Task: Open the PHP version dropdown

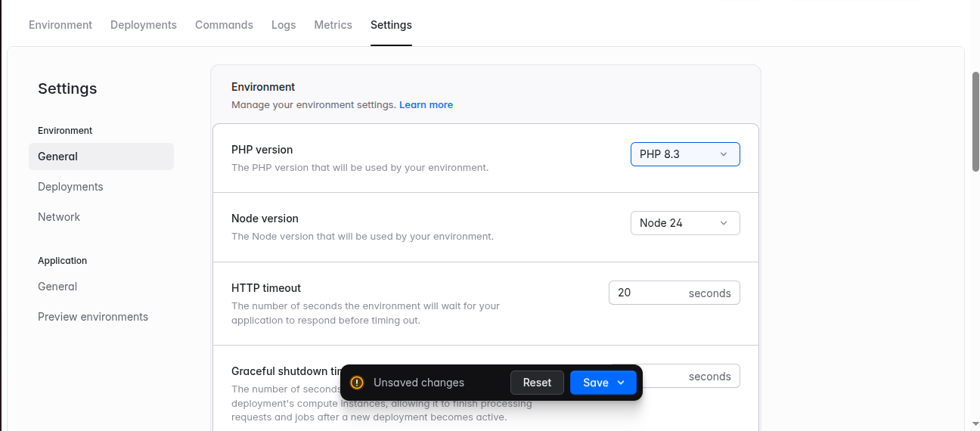Action: pyautogui.click(x=685, y=154)
